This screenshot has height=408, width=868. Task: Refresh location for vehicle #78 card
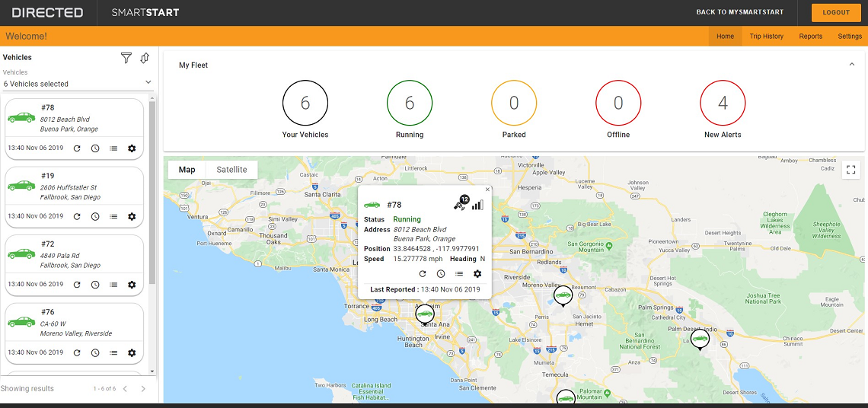click(77, 148)
